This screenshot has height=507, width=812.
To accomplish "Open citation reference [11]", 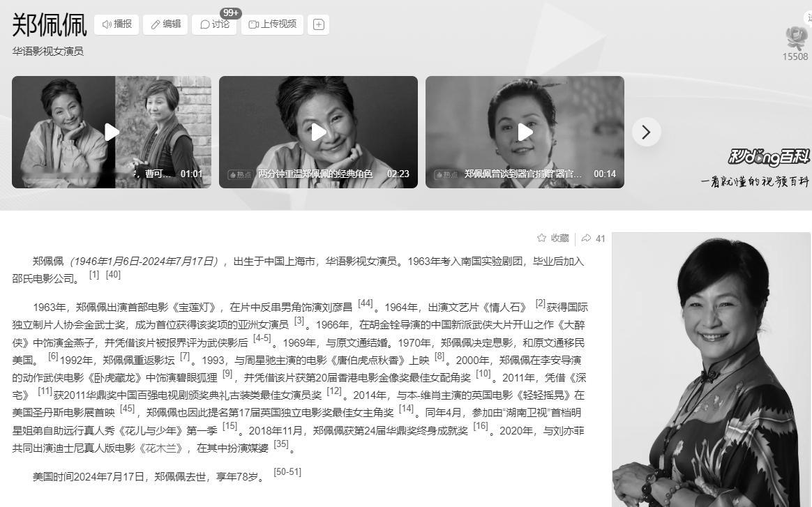I will pos(45,391).
